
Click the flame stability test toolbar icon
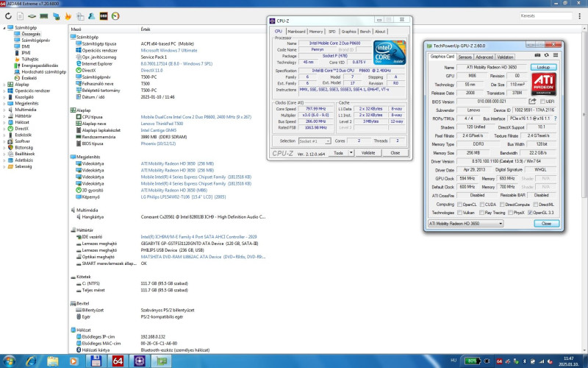(x=68, y=16)
